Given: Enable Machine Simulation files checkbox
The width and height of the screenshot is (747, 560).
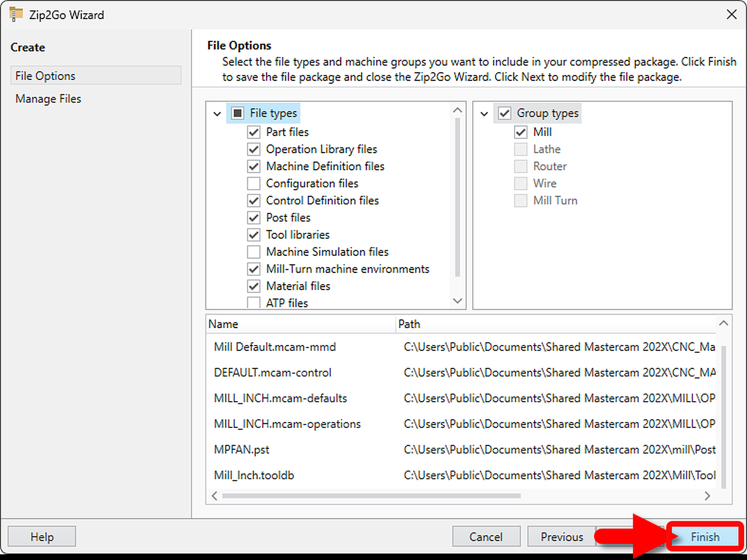Looking at the screenshot, I should (254, 252).
